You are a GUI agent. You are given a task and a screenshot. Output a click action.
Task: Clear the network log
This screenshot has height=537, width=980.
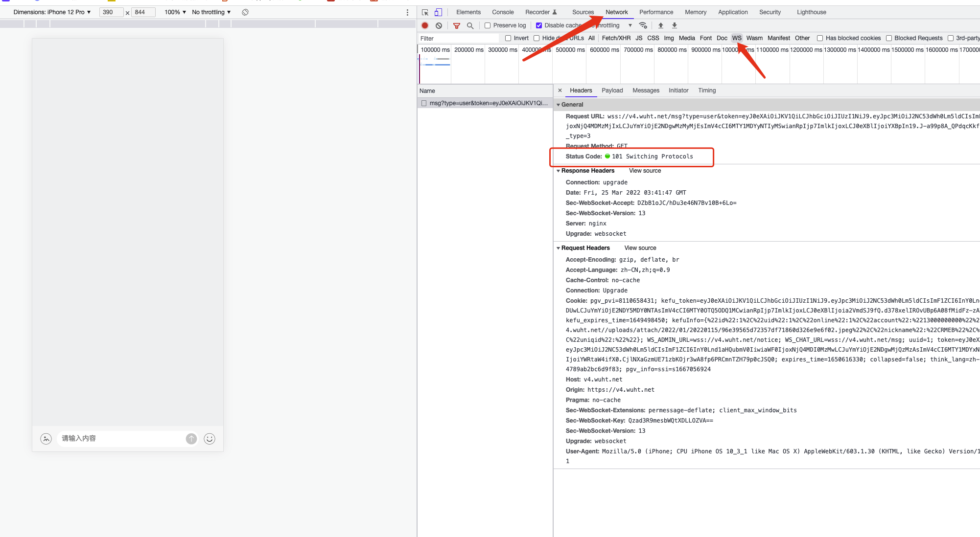pyautogui.click(x=439, y=25)
